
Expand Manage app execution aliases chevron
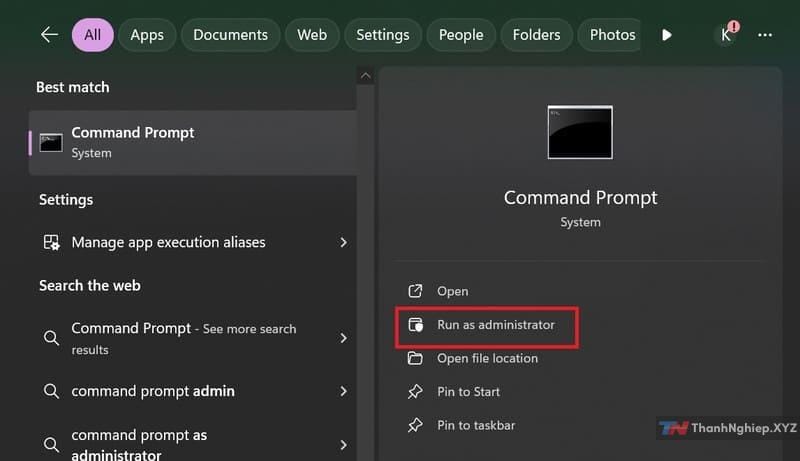pyautogui.click(x=343, y=242)
